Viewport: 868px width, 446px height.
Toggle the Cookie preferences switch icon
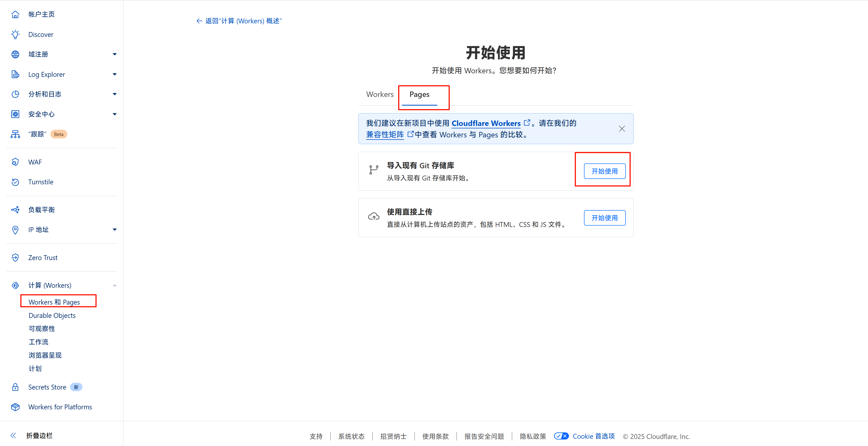click(561, 436)
